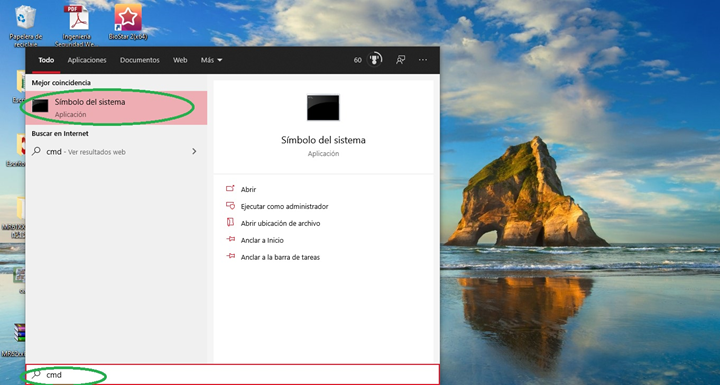This screenshot has height=385, width=720.
Task: Switch to the Web search tab
Action: point(180,60)
